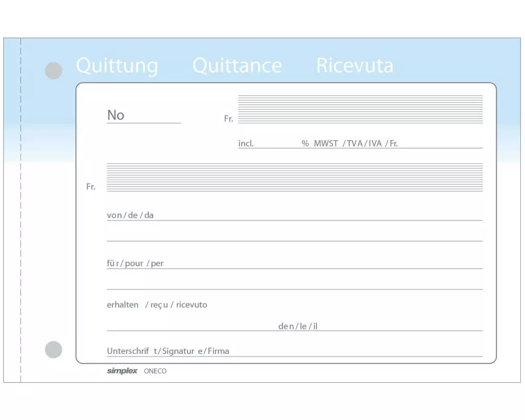Click the erhalten/reçu/ricevuto label
This screenshot has height=420, width=525.
[156, 305]
